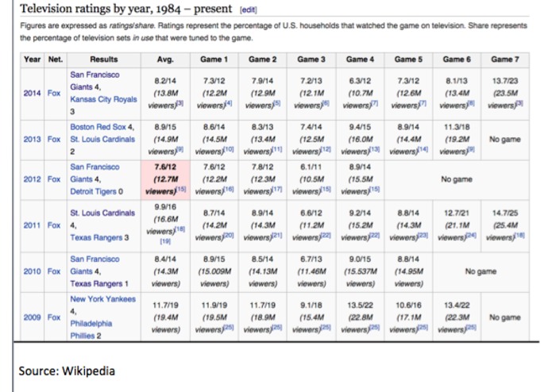Select the 9.0/15 Game 4 cell

coord(360,271)
